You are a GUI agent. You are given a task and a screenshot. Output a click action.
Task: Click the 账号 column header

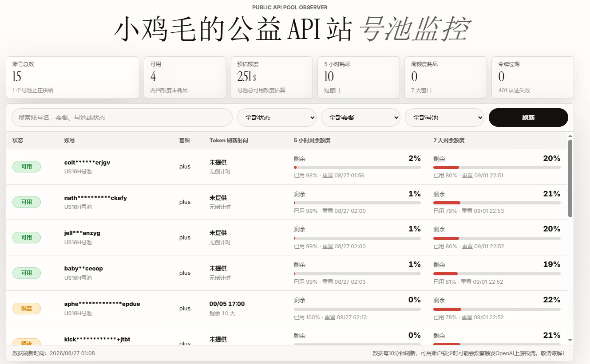70,141
